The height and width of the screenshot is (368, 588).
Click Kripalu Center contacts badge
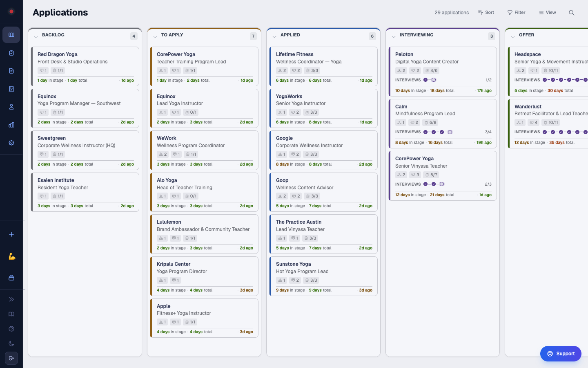pos(162,280)
